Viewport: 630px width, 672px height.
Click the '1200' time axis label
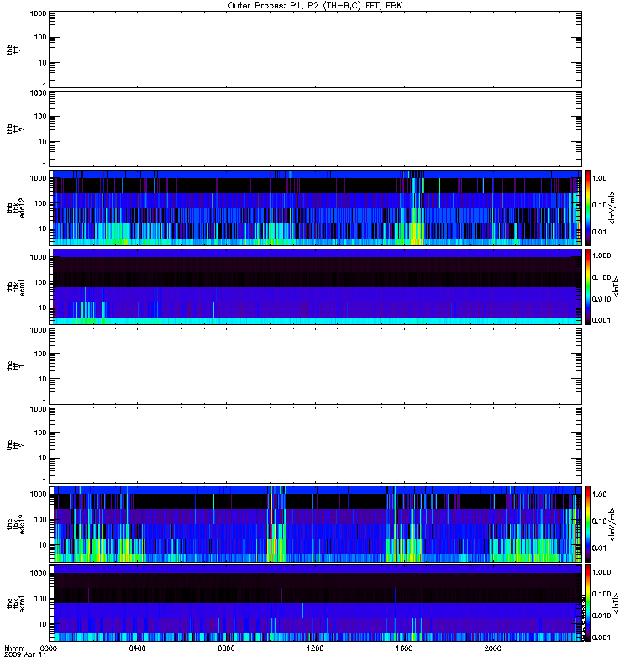coord(315,648)
